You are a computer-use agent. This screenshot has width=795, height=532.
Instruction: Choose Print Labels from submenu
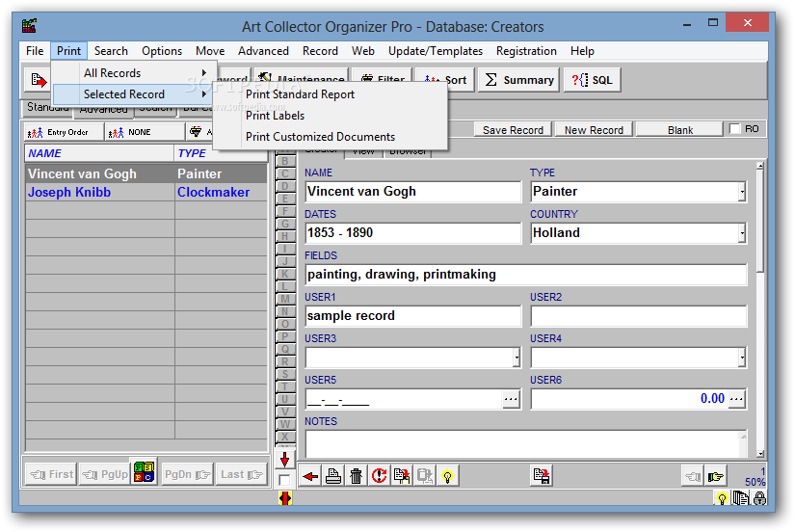tap(275, 116)
